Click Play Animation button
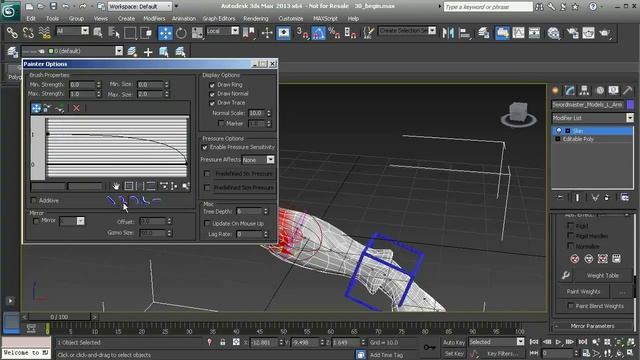640x360 pixels. pyautogui.click(x=558, y=342)
